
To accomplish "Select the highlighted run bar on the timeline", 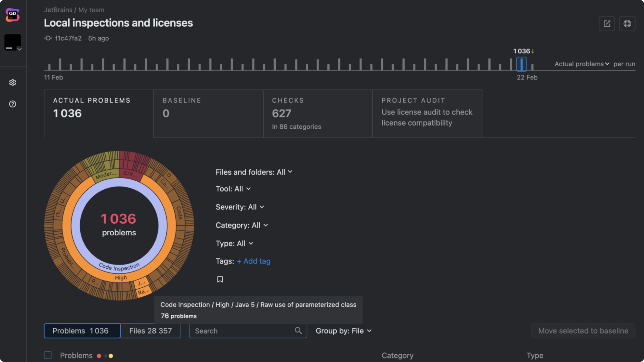I will pyautogui.click(x=522, y=64).
